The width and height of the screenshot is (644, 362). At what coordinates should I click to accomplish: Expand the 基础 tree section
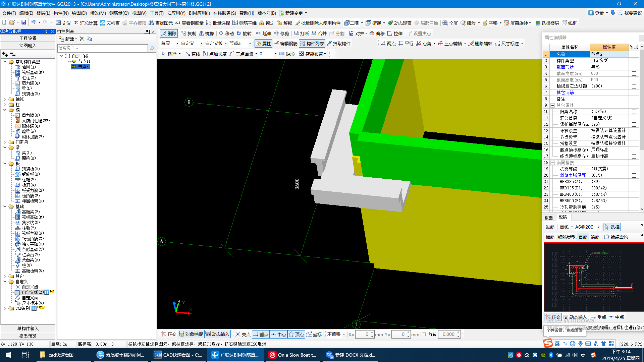click(x=4, y=207)
